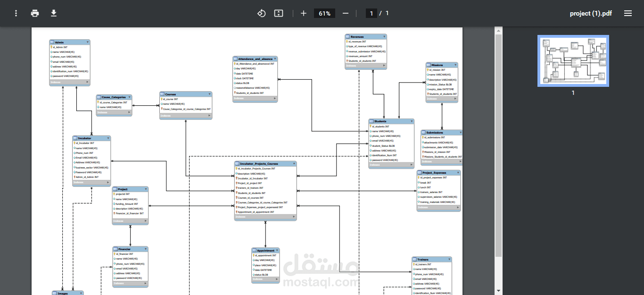Screen dimensions: 644x295
Task: Click the Revenues table header icon
Action: 348,36
